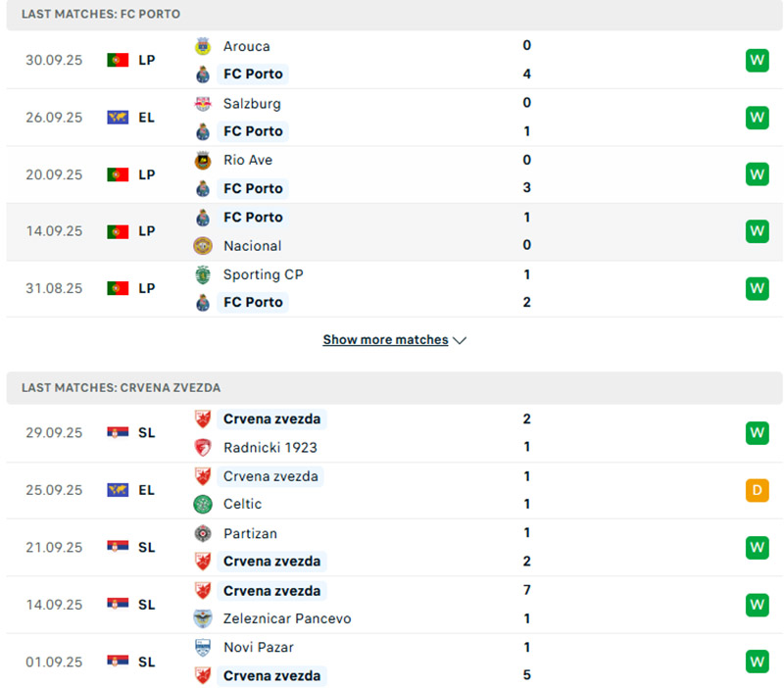Click the W badge for Arouca match

click(x=757, y=60)
